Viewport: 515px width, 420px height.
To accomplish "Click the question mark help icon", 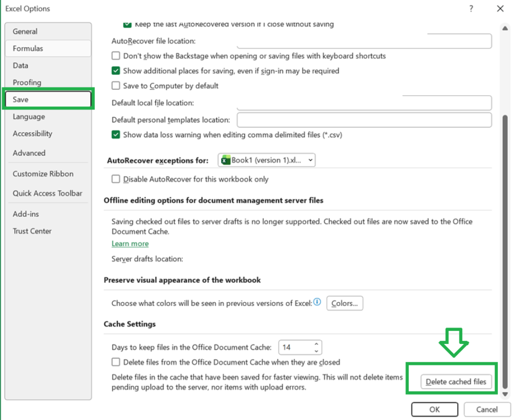I will (471, 9).
